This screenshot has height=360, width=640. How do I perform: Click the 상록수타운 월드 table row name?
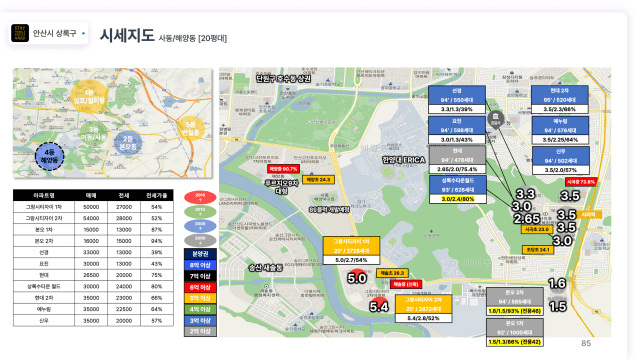pos(44,287)
